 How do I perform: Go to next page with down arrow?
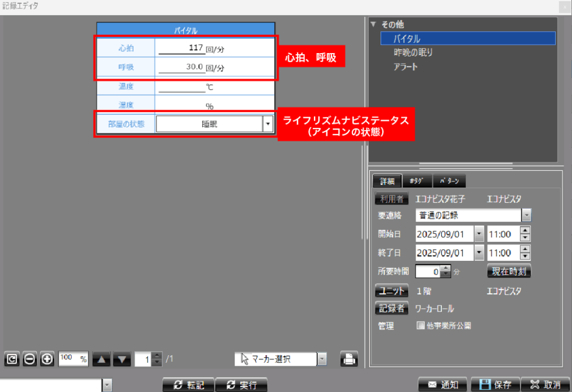tap(123, 360)
